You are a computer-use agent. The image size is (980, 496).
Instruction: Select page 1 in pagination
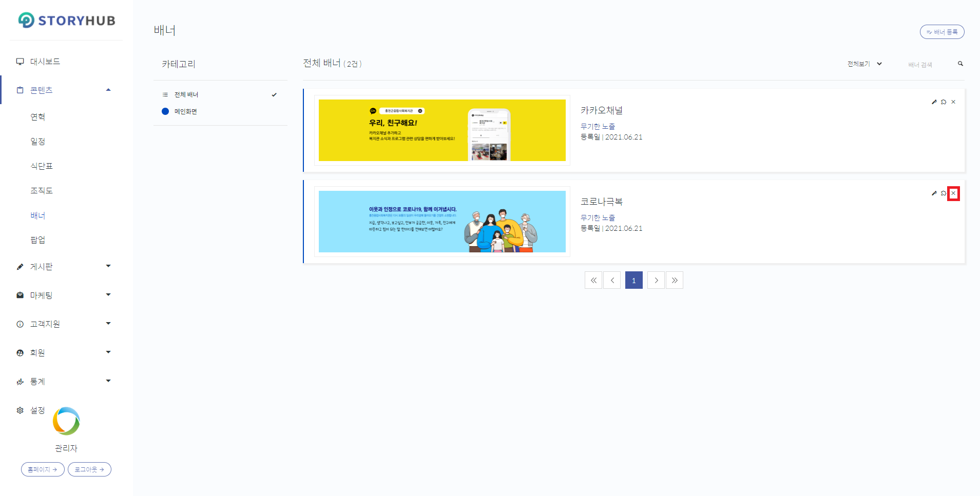point(634,280)
